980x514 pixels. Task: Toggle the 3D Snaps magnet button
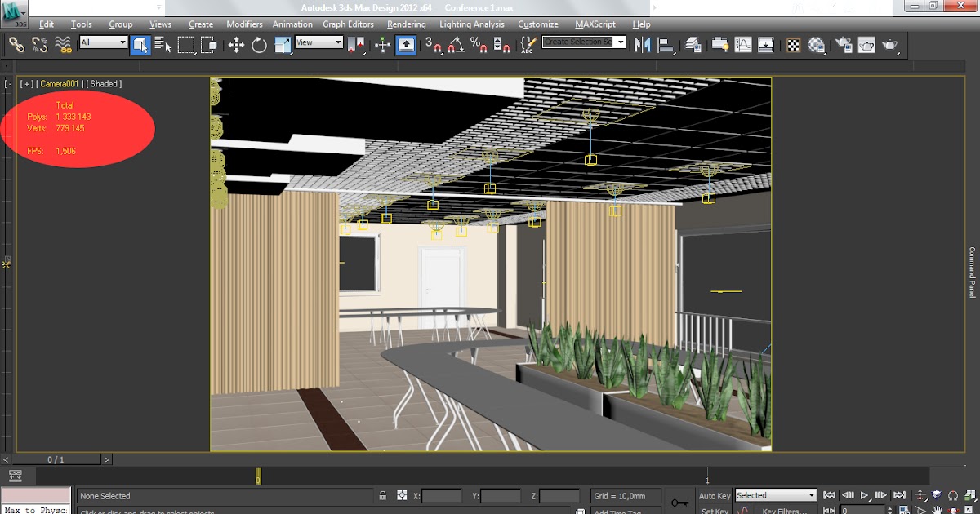tap(433, 45)
